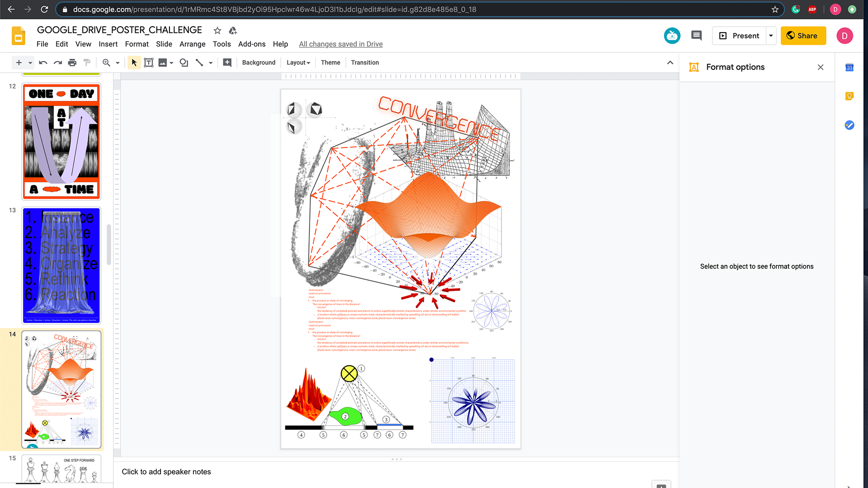Expand the Present options dropdown arrow
Image resolution: width=868 pixels, height=488 pixels.
click(x=771, y=36)
